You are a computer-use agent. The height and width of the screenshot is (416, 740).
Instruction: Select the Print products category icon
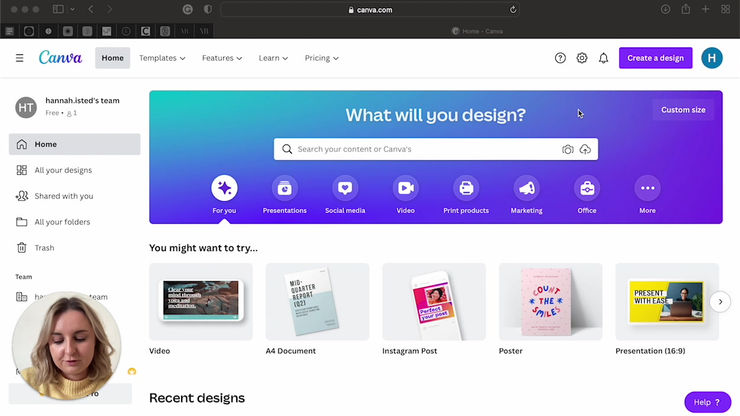point(466,188)
